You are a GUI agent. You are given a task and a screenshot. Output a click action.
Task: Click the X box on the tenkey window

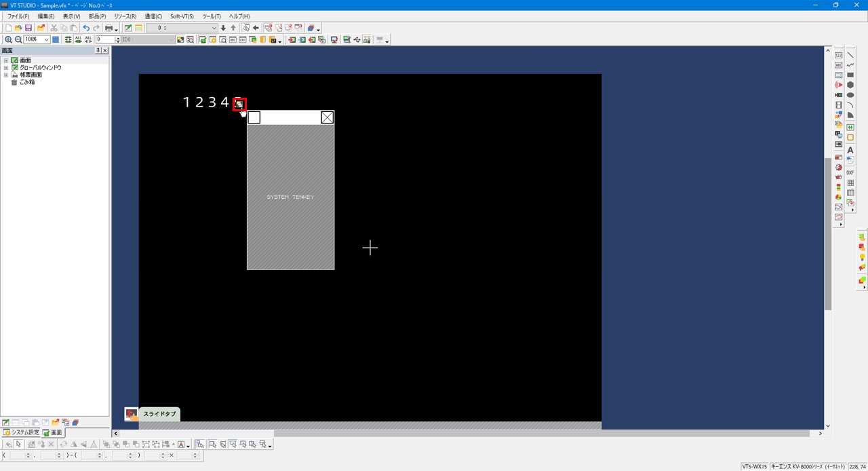tap(327, 117)
